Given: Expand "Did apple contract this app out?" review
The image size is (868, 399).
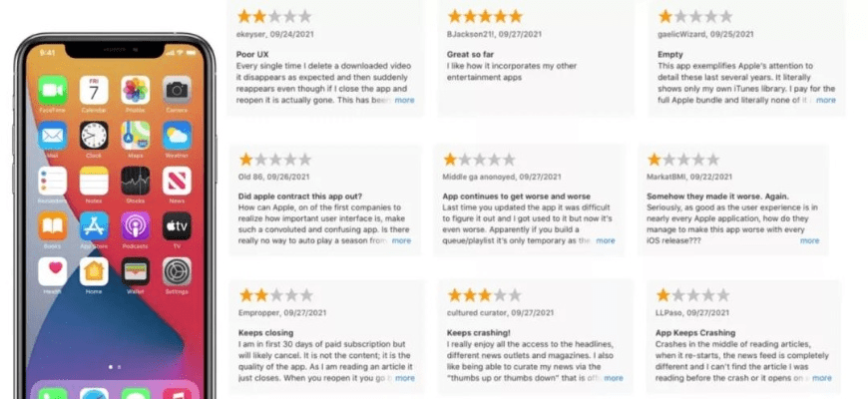Looking at the screenshot, I should coord(401,240).
